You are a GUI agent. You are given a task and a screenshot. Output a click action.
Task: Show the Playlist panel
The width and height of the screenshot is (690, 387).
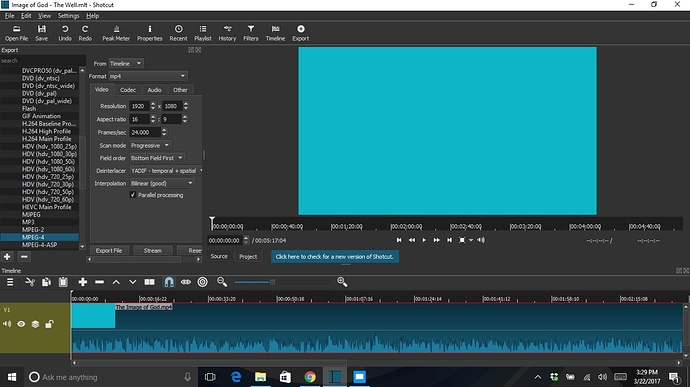(x=203, y=33)
